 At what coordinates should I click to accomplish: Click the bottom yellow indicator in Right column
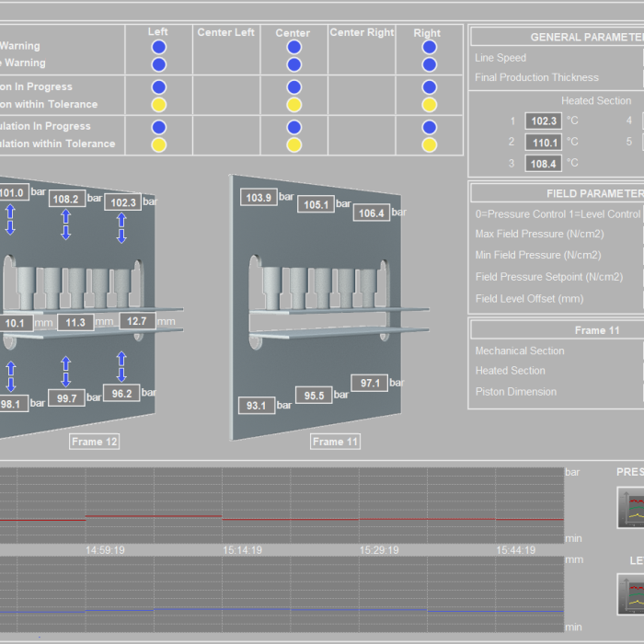(x=429, y=144)
